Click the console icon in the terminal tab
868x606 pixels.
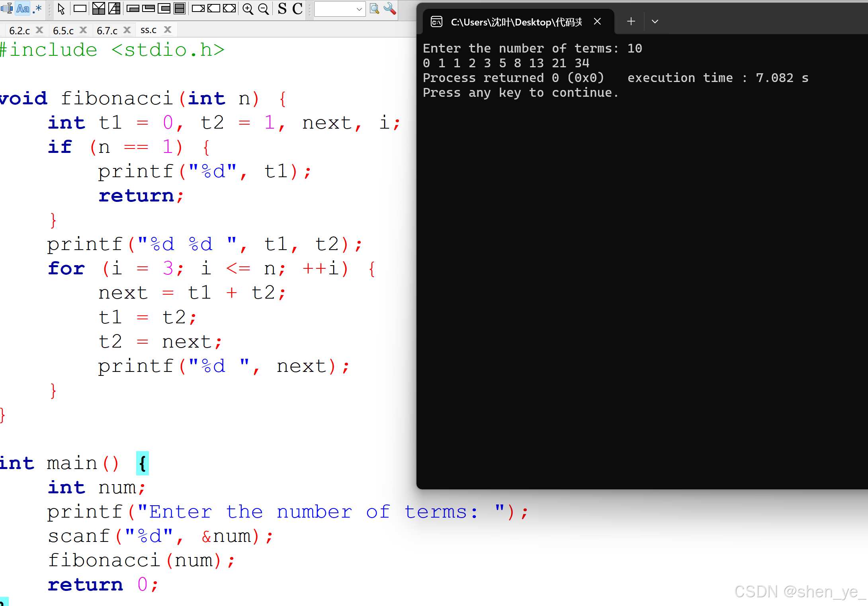[436, 22]
